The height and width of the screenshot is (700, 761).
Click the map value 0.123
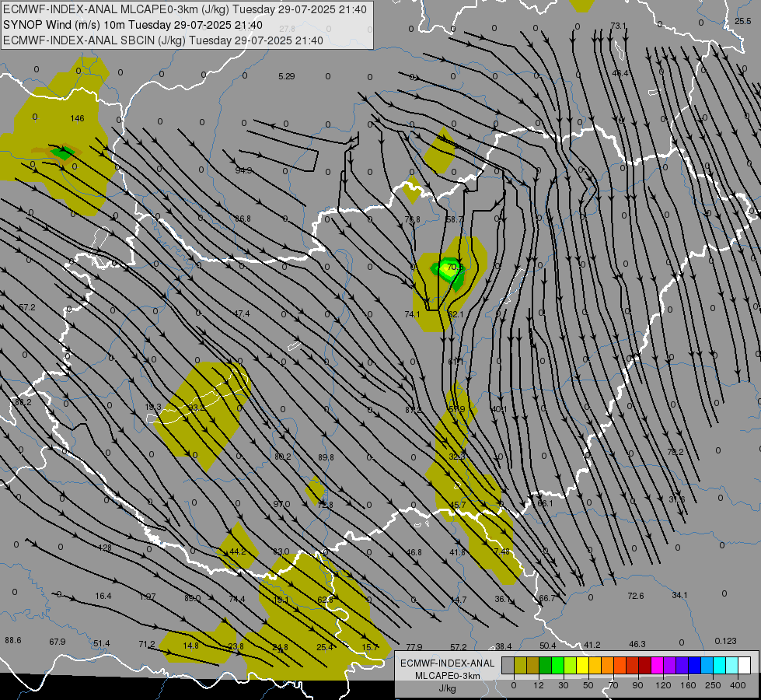point(725,641)
